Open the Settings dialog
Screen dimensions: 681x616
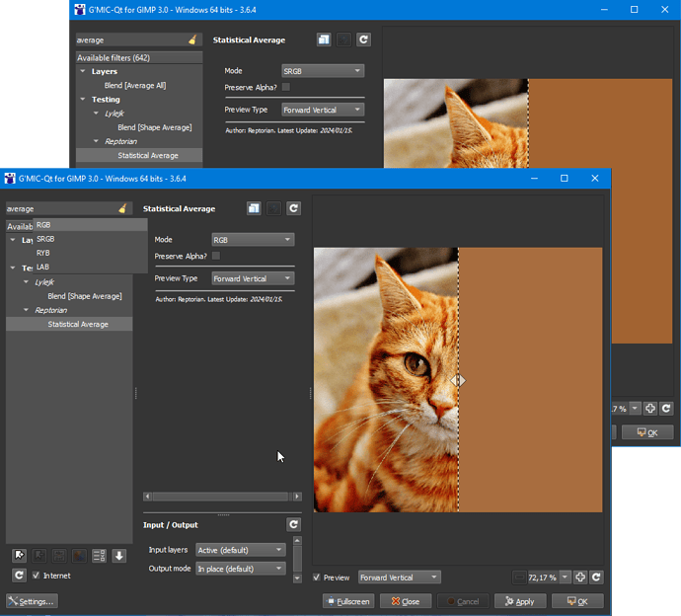click(x=32, y=601)
